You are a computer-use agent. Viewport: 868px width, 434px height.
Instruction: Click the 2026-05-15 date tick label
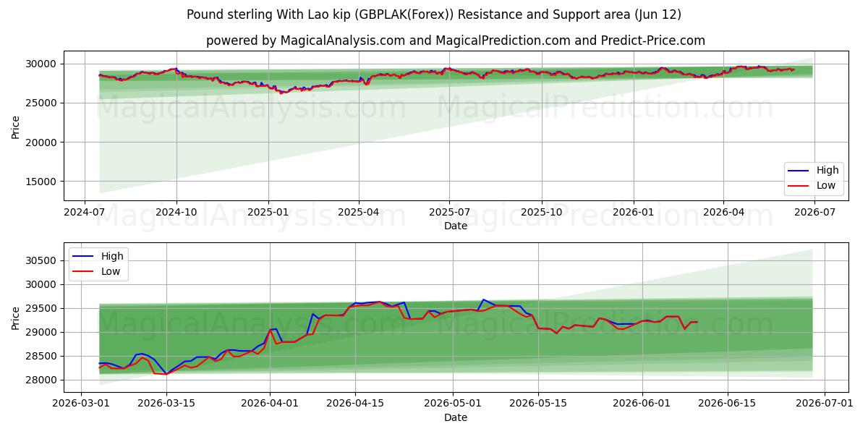tap(538, 404)
